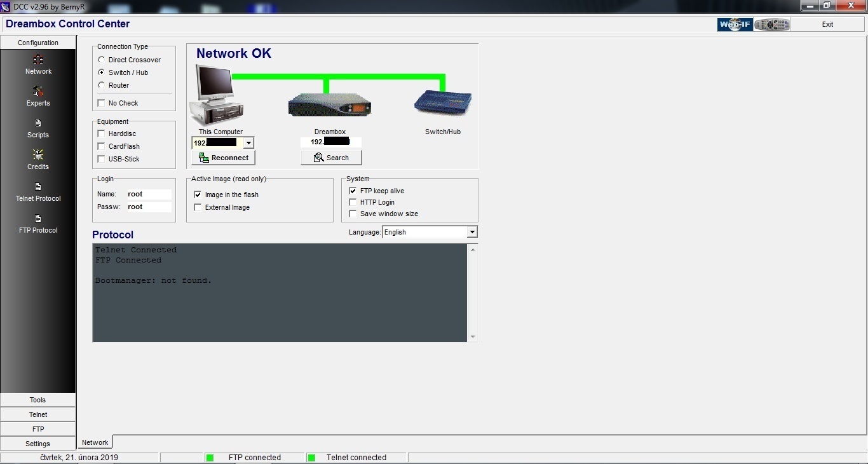Screen dimensions: 868x464
Task: Enable the No Check checkbox
Action: pos(101,103)
